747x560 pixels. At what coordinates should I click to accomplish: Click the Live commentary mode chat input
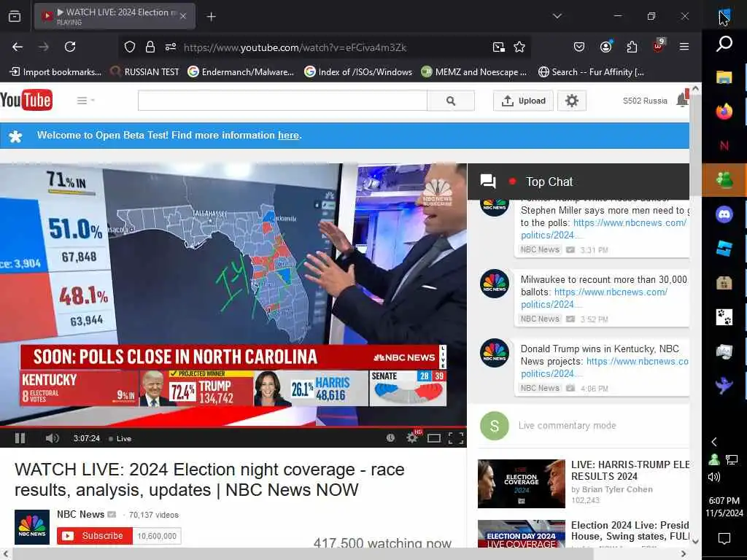pyautogui.click(x=567, y=425)
